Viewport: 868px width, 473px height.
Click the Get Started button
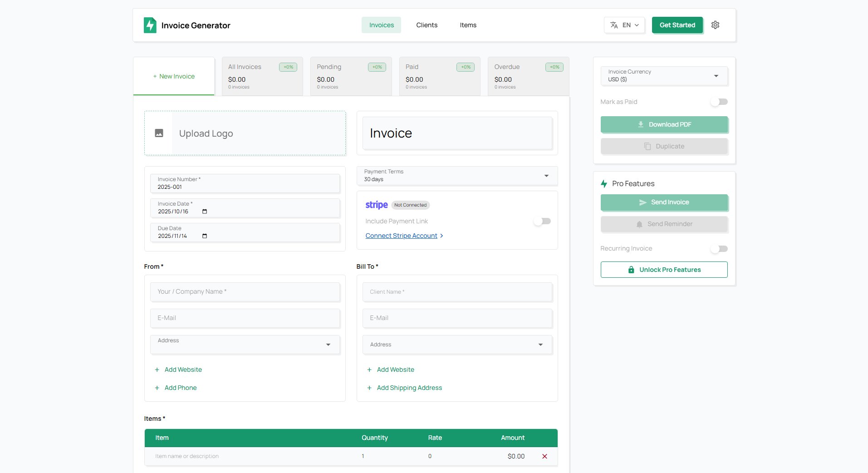tap(677, 25)
